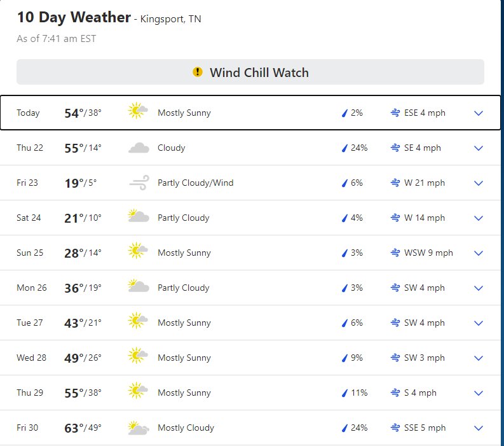
Task: Open the Wind Chill Watch alert banner
Action: click(250, 72)
